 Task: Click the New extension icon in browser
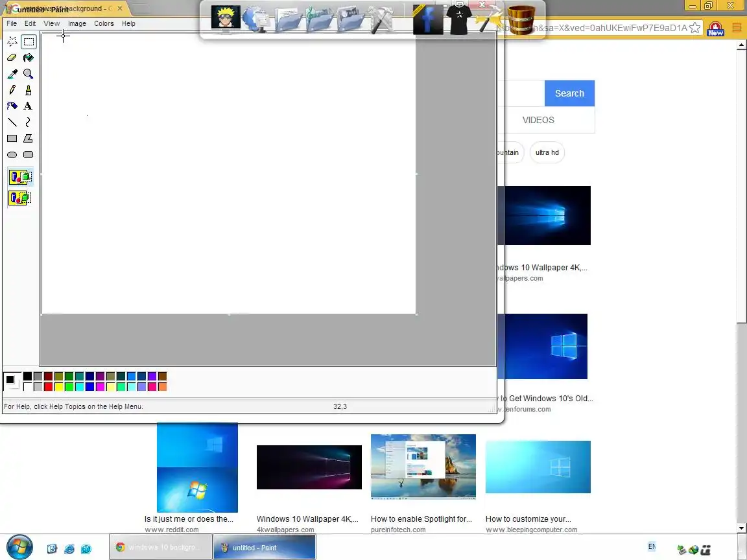[x=715, y=29]
